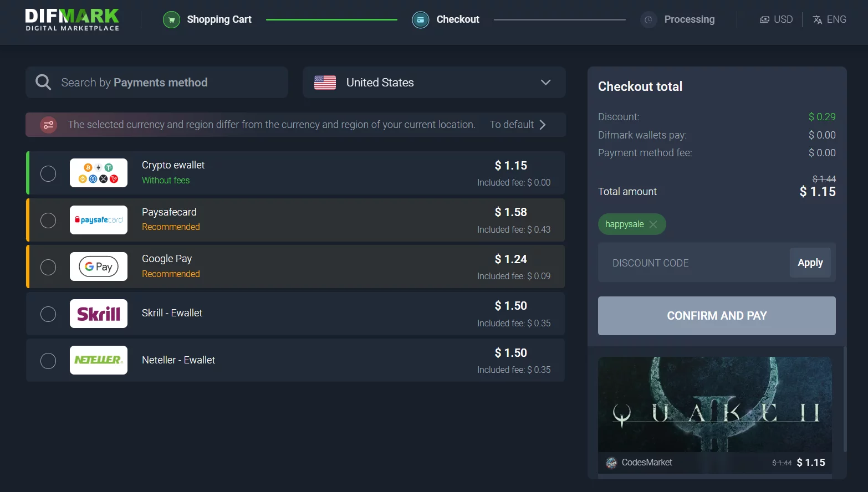
Task: Click the Google Pay logo
Action: 99,266
